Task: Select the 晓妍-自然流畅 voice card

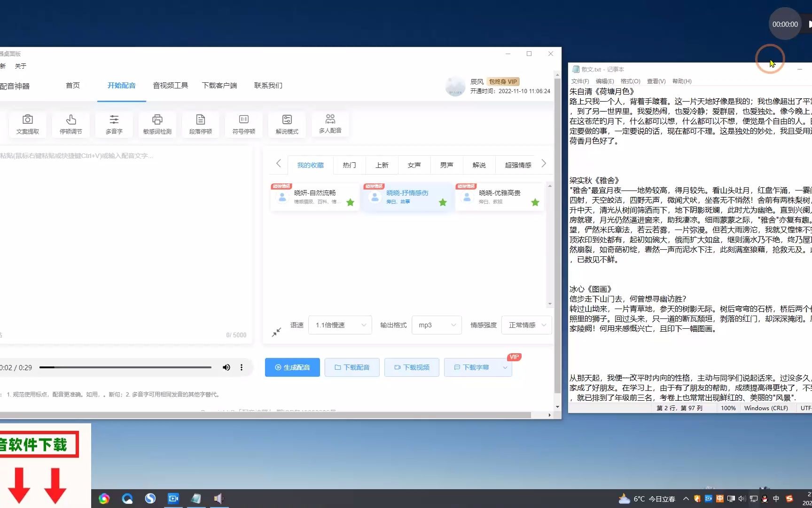Action: click(x=315, y=197)
